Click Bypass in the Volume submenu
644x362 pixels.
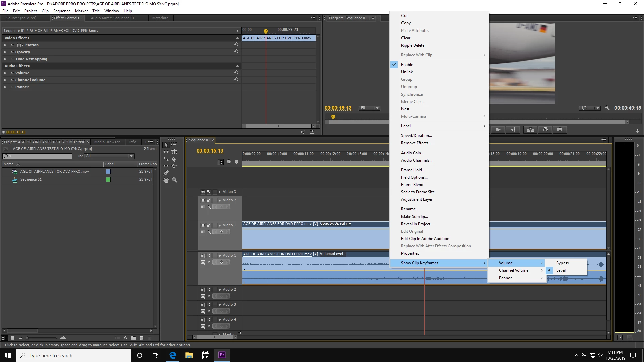[562, 263]
